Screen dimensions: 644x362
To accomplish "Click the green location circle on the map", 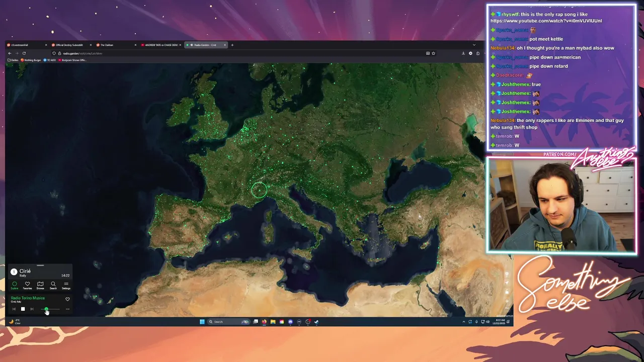I will point(259,190).
